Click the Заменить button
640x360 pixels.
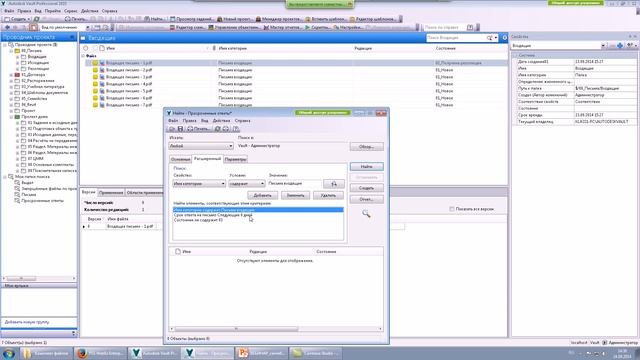[295, 196]
